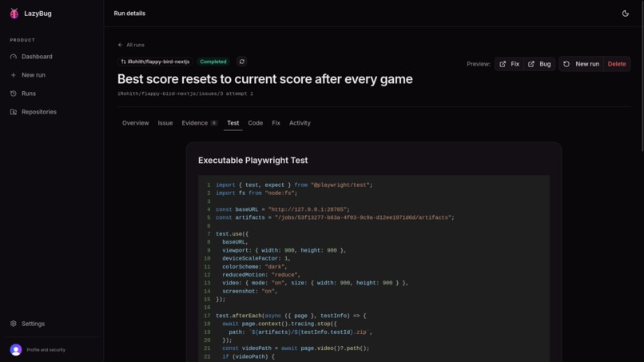This screenshot has width=644, height=362.
Task: Click code line 13 video mode setting
Action: (x=316, y=283)
